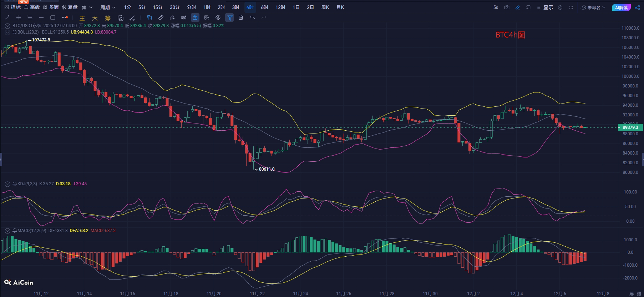
Task: Open the 未命名 layout dropdown
Action: pos(593,7)
